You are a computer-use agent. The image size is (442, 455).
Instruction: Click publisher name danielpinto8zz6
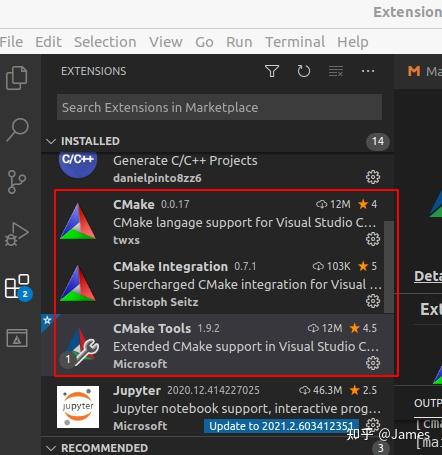[x=157, y=178]
